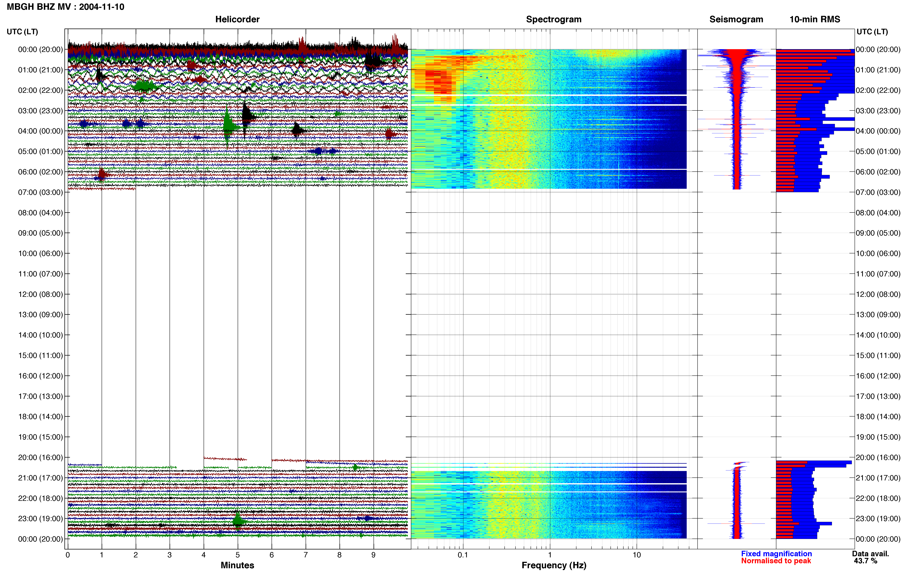Click "01:00 (21:00)" on the Helicorder time axis
The height and width of the screenshot is (578, 924).
tap(40, 70)
